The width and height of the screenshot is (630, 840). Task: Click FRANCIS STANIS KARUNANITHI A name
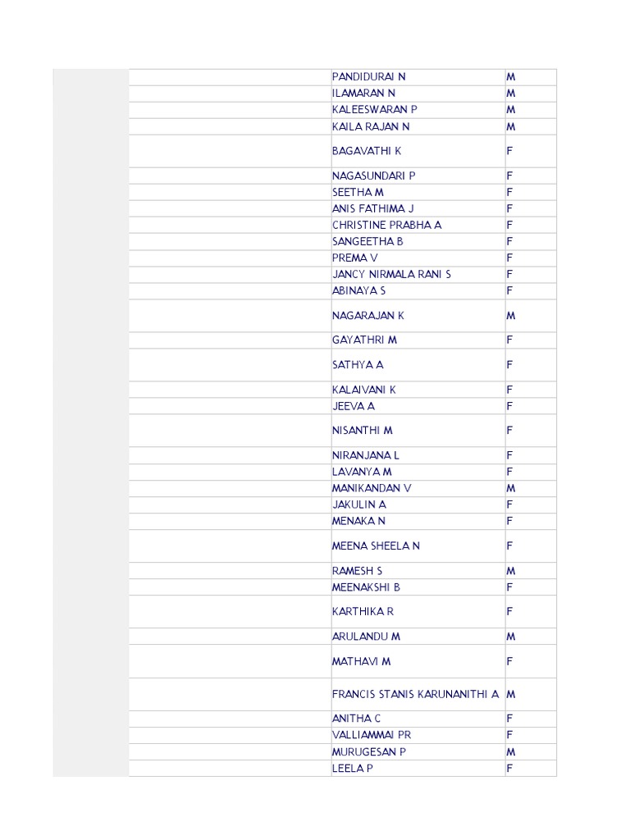click(415, 695)
